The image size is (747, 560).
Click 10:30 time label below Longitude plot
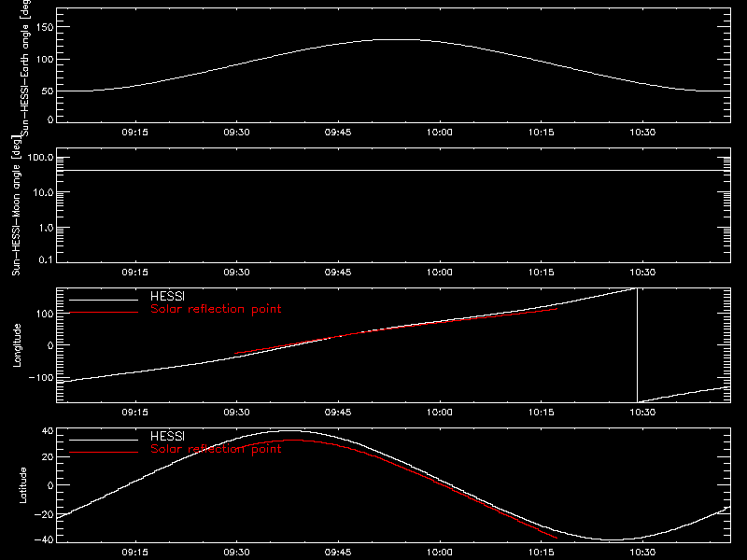point(642,413)
